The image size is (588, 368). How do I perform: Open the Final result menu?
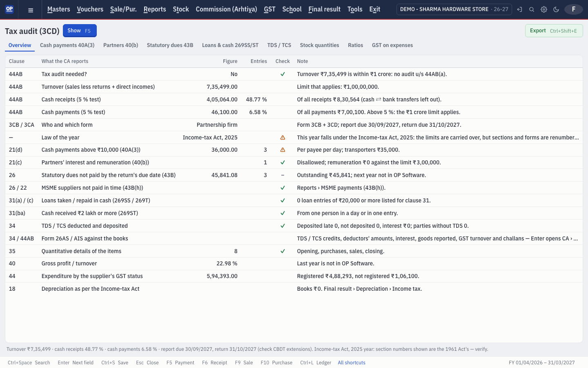tap(325, 9)
